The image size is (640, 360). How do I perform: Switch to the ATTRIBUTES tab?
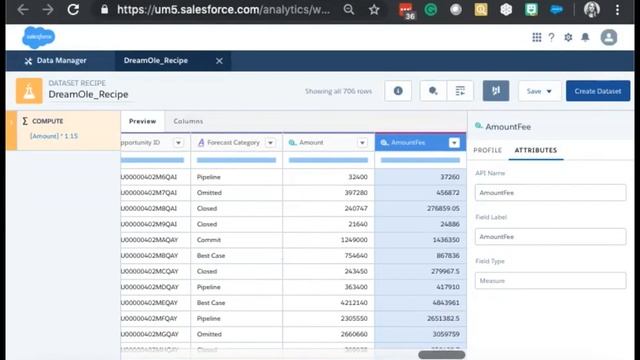click(x=536, y=150)
